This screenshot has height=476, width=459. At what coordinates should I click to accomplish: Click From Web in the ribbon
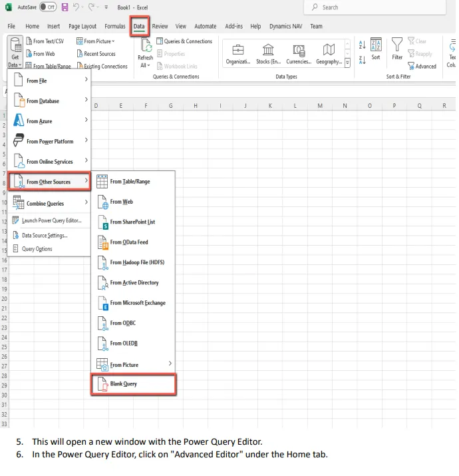coord(41,54)
